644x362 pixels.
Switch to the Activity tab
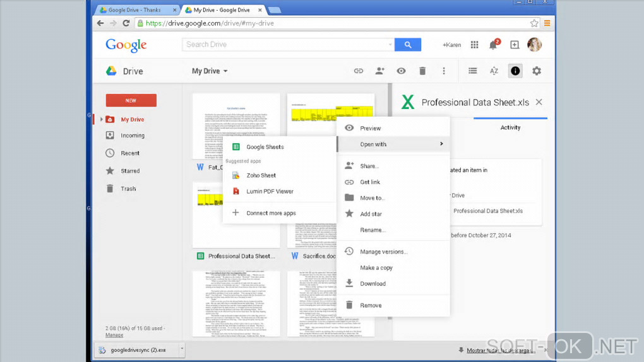pos(510,127)
